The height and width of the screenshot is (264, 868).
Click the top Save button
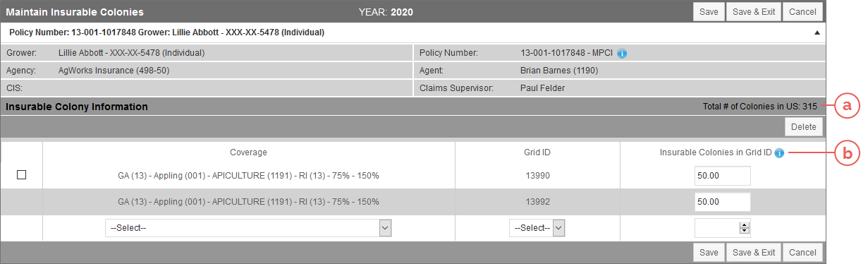pos(709,12)
